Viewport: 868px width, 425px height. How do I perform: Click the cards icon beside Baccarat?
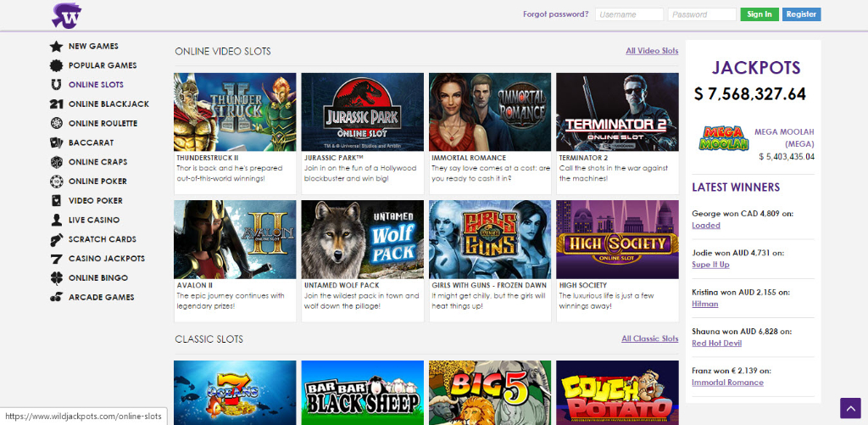(x=56, y=143)
